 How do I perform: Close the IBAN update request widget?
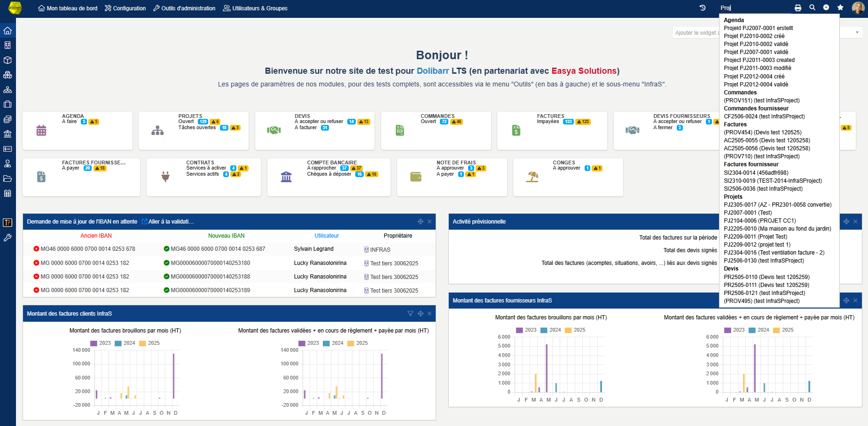[x=430, y=222]
